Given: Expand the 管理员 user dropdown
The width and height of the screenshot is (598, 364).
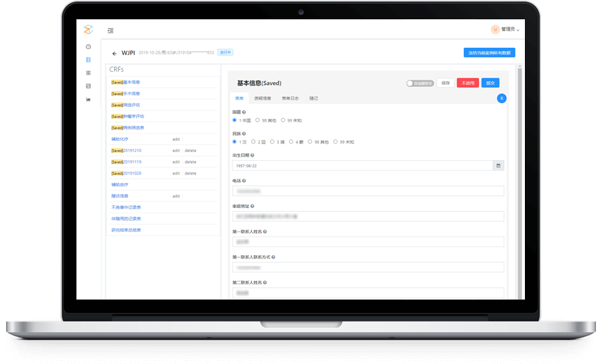Looking at the screenshot, I should (505, 29).
